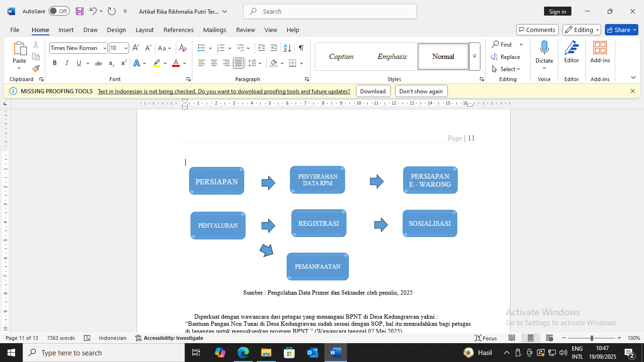This screenshot has height=362, width=644.
Task: Open the Layout ribbon tab
Action: (x=144, y=30)
